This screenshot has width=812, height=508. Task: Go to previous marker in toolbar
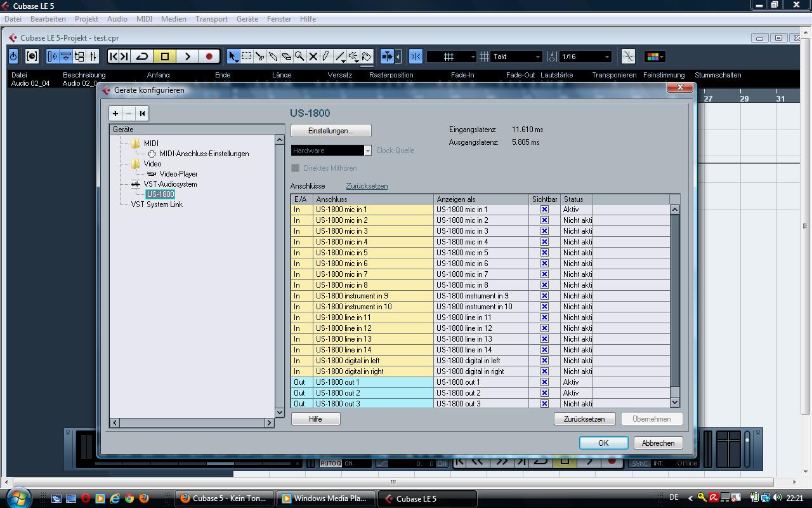[x=114, y=57]
